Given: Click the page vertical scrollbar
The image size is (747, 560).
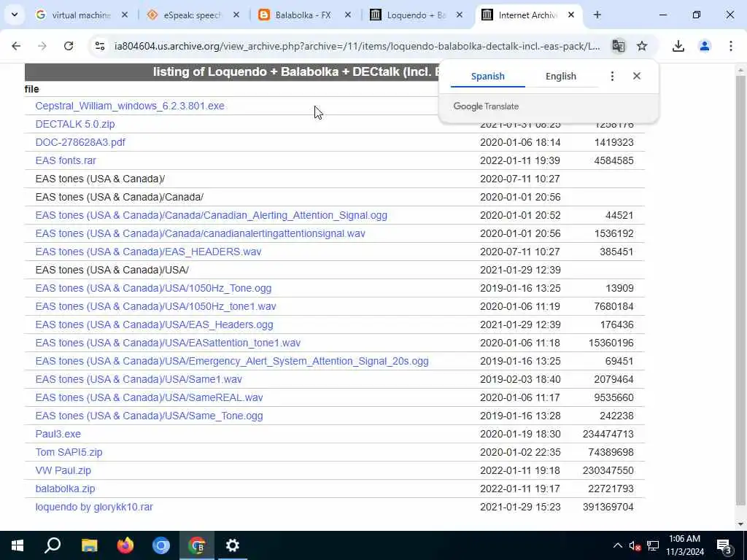Looking at the screenshot, I should point(740,290).
